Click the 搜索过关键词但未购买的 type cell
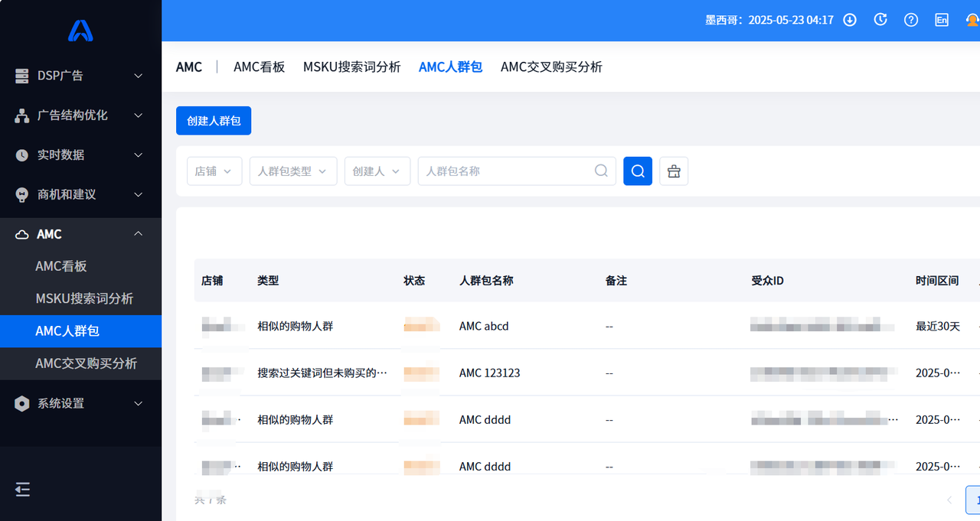This screenshot has width=980, height=521. coord(322,373)
